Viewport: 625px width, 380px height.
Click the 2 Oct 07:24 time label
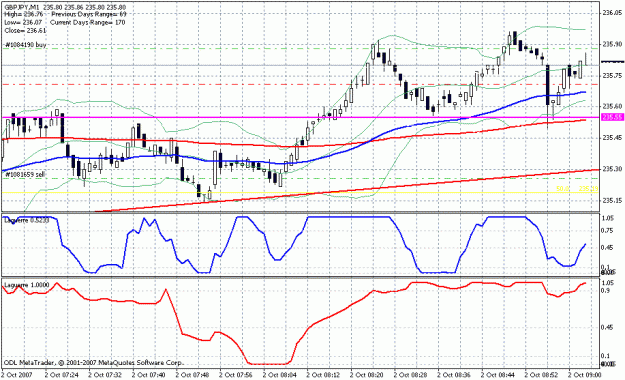coord(61,375)
